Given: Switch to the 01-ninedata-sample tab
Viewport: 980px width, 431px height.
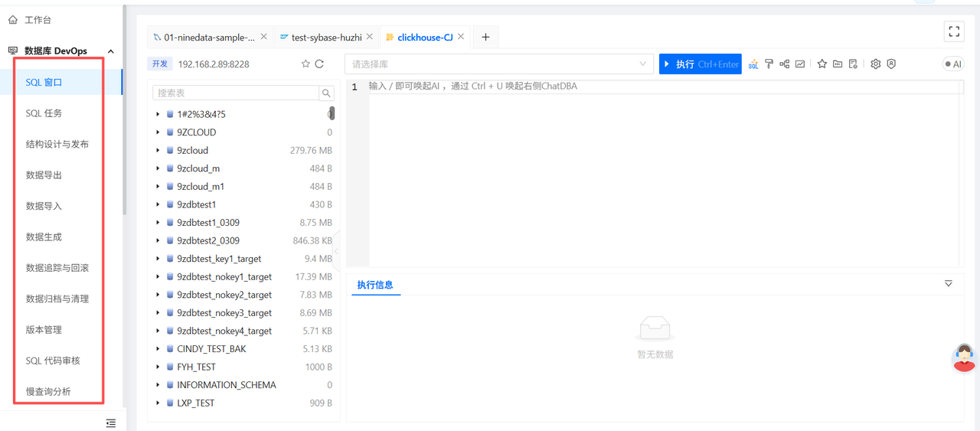Looking at the screenshot, I should click(x=210, y=37).
